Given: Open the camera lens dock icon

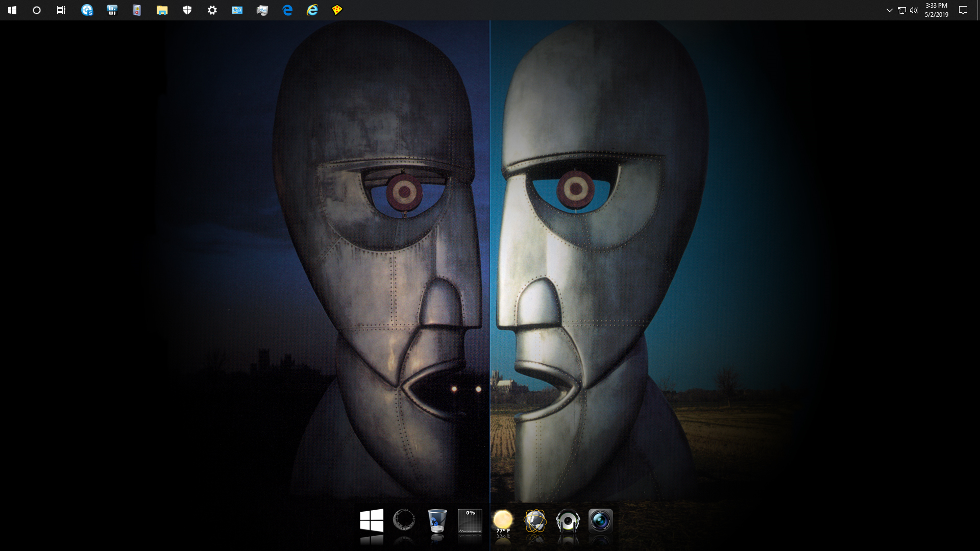Looking at the screenshot, I should [x=600, y=521].
